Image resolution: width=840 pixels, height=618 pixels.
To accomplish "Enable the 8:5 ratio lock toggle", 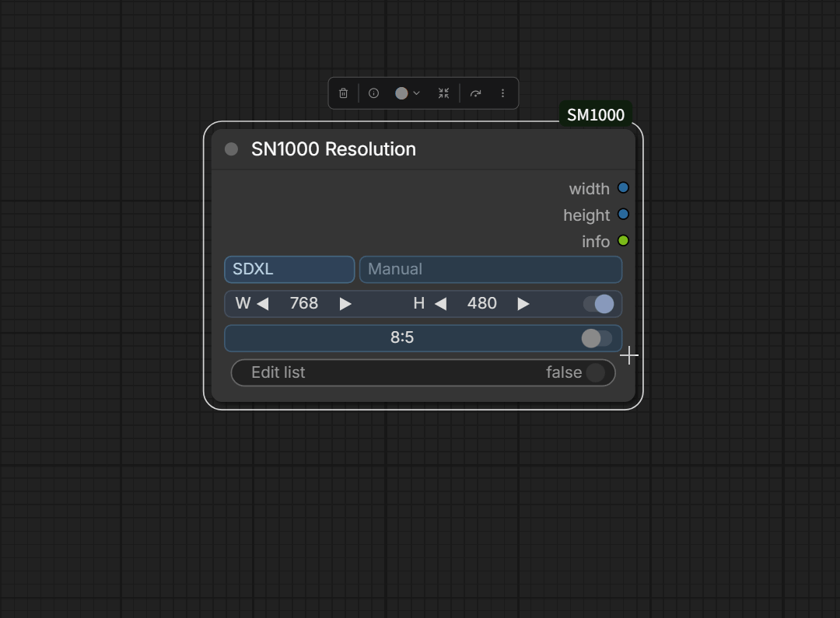I will [x=597, y=338].
